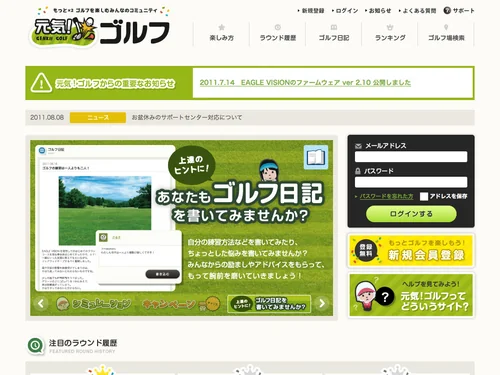Open the お知らせ top link

(x=380, y=11)
